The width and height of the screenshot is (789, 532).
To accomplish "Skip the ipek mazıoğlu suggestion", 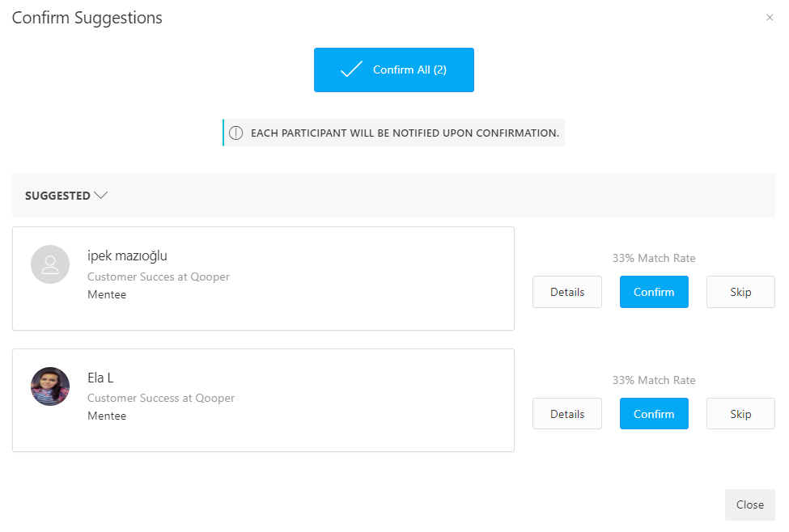I will 740,292.
